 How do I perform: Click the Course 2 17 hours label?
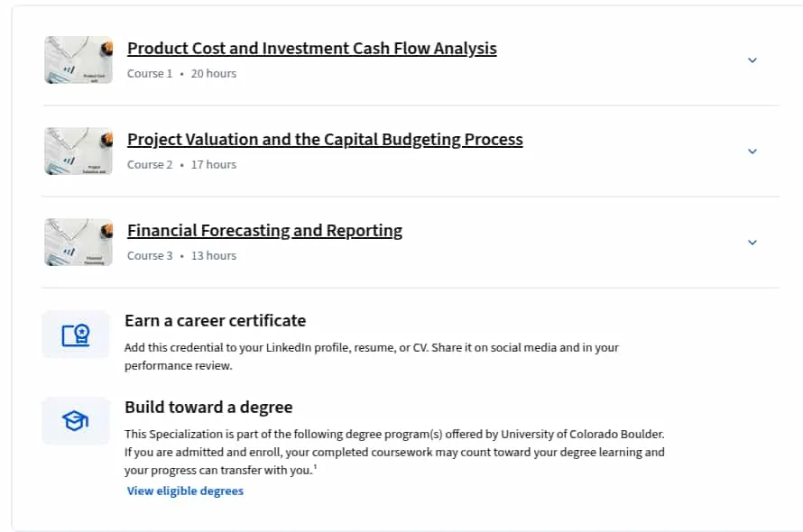181,165
